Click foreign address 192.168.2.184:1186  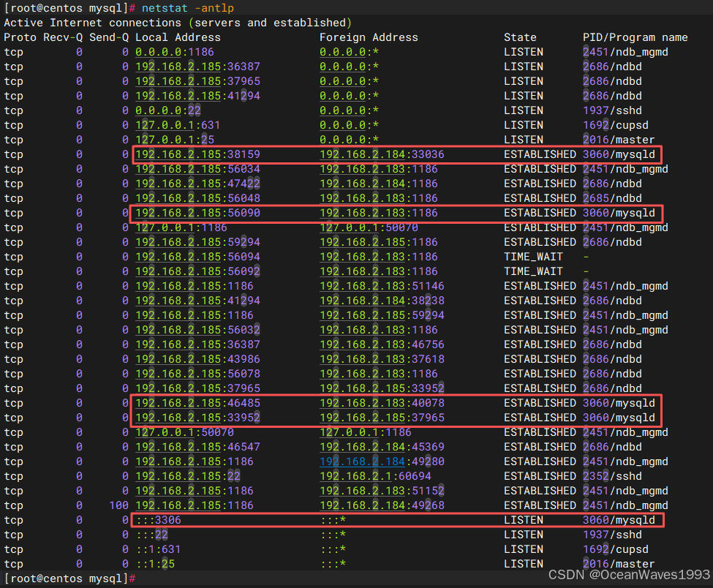tap(379, 184)
